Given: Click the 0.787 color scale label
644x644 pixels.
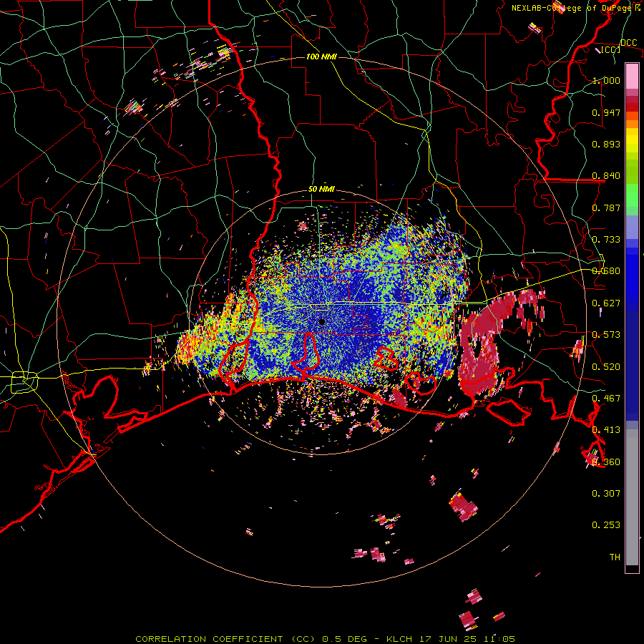Looking at the screenshot, I should [606, 208].
